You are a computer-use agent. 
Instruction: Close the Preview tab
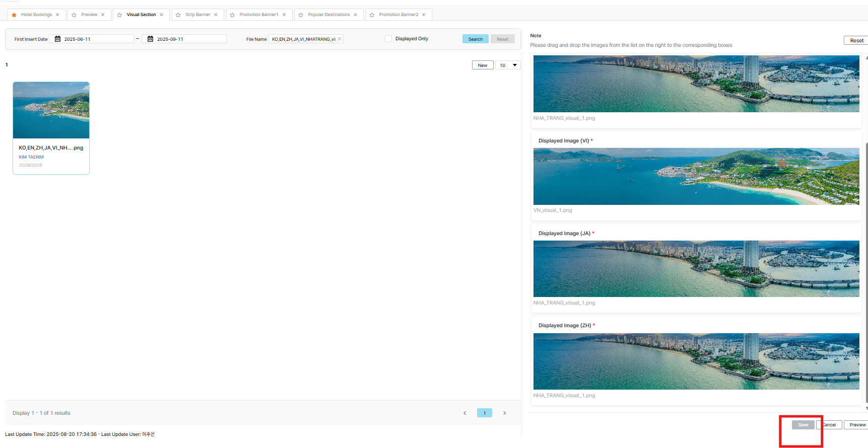pos(103,15)
